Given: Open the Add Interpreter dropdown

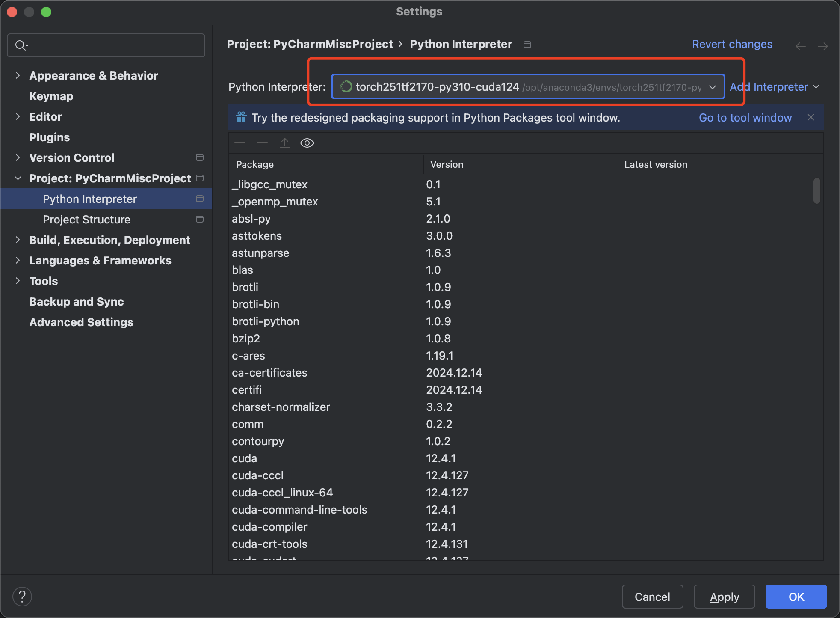Looking at the screenshot, I should (775, 87).
